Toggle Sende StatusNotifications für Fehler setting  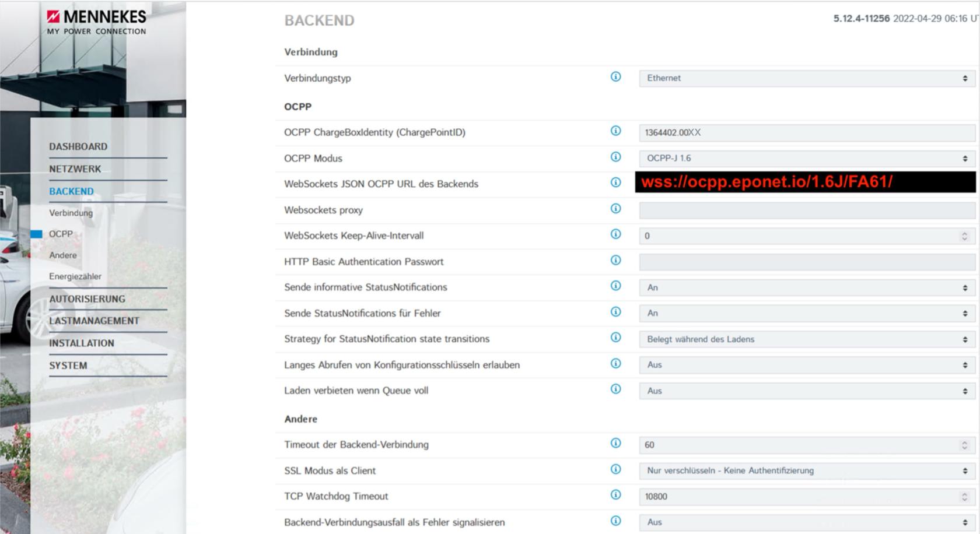(807, 314)
